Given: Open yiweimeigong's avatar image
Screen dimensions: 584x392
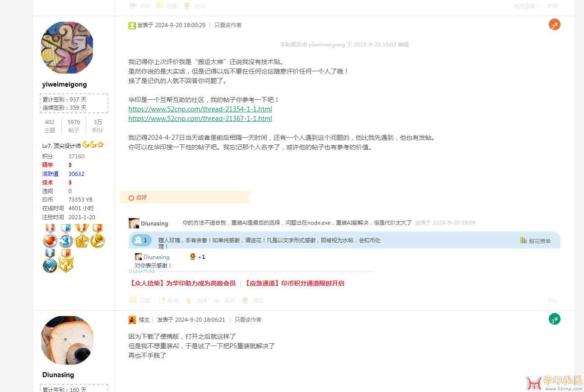Looking at the screenshot, I should click(x=67, y=48).
